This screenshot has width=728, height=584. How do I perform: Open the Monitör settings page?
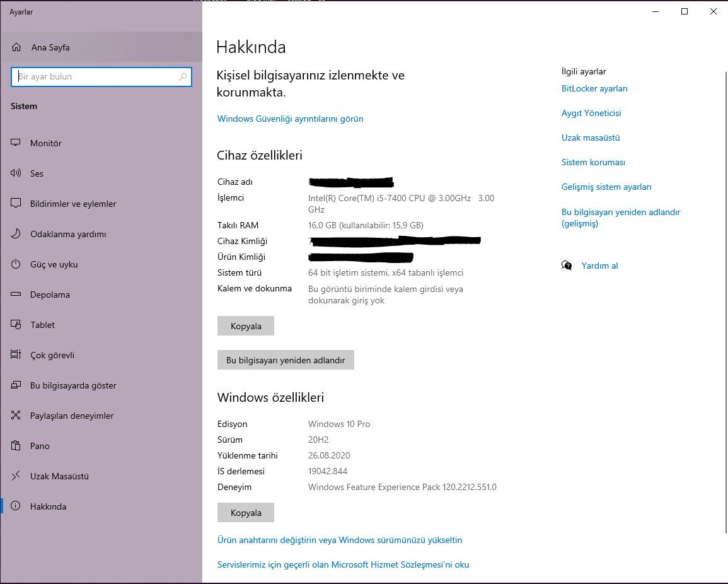pyautogui.click(x=101, y=143)
